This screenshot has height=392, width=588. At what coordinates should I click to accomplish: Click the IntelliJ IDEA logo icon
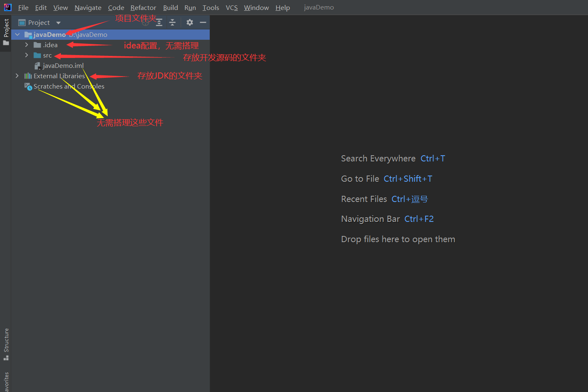tap(7, 7)
